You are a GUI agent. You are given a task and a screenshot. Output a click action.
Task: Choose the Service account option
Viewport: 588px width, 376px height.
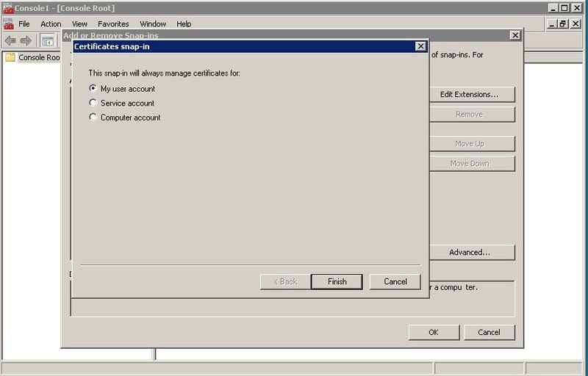[93, 104]
